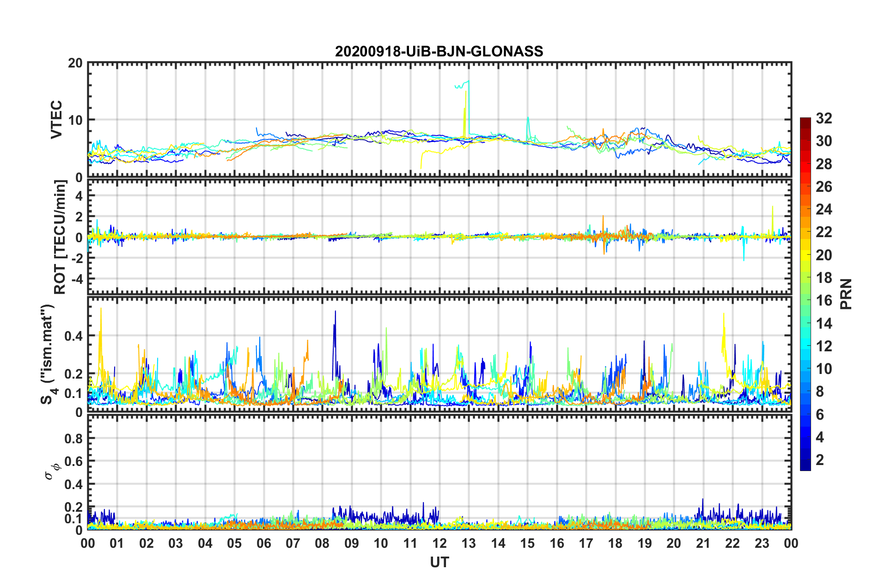Click the colorbar tick label 16
The image size is (879, 588).
[824, 301]
